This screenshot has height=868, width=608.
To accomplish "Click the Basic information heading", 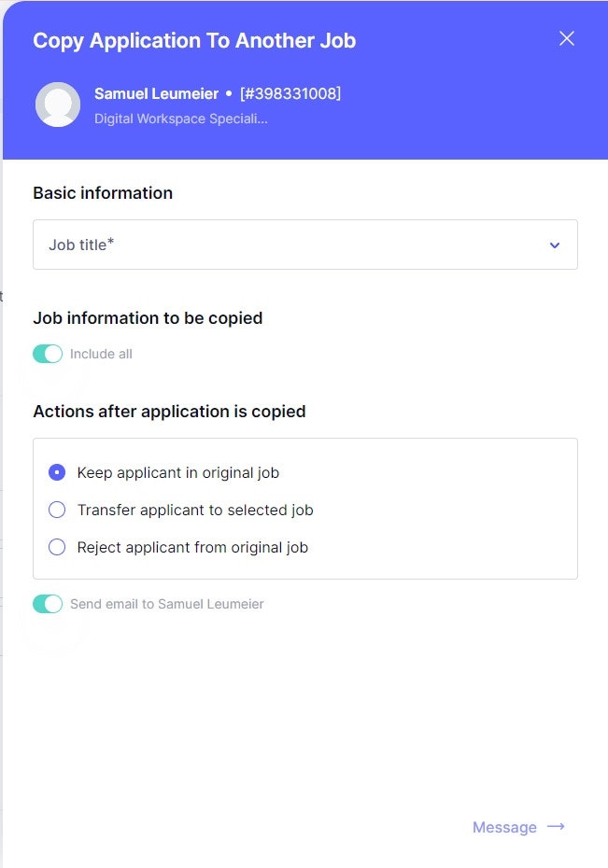I will click(103, 193).
